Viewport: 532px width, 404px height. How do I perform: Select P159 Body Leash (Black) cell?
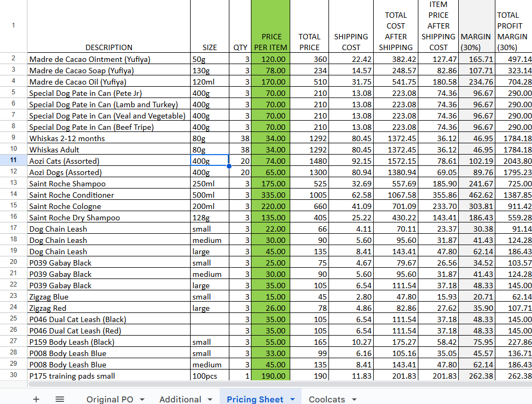tap(109, 342)
